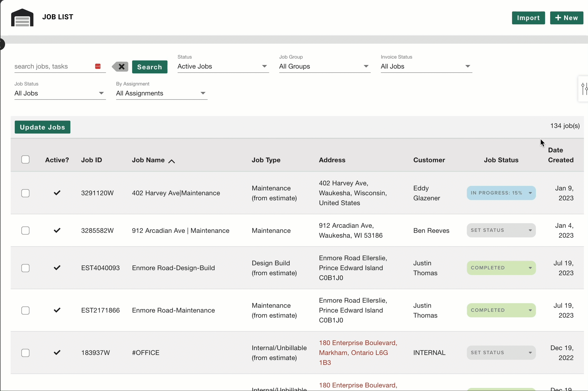
Task: Open the Status dropdown showing Active Jobs
Action: (x=223, y=66)
